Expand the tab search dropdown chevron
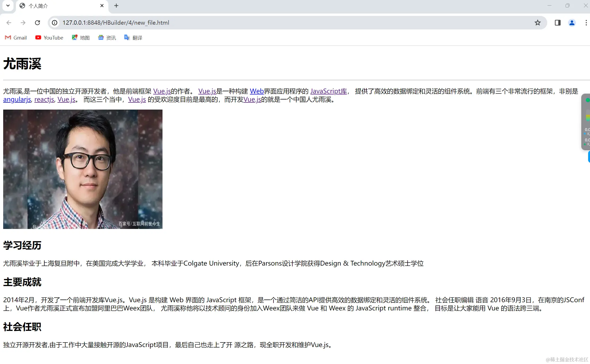This screenshot has height=364, width=590. tap(8, 6)
